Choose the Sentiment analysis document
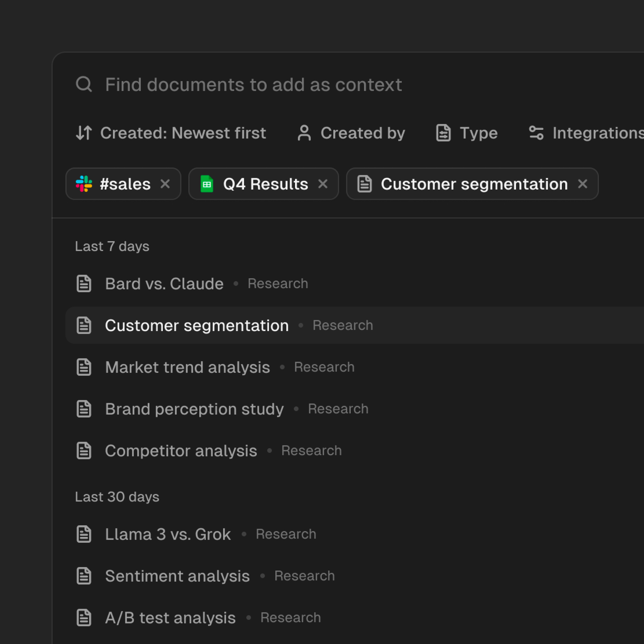This screenshot has width=644, height=644. (x=177, y=576)
